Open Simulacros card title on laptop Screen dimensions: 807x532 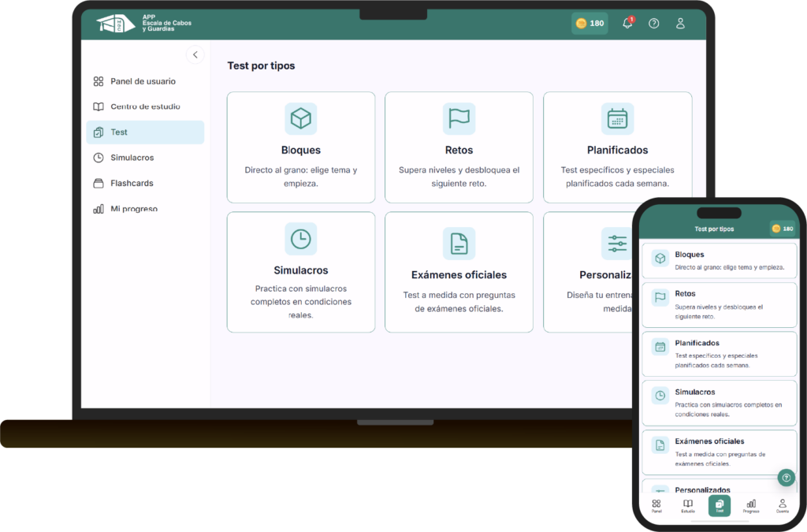pos(300,270)
